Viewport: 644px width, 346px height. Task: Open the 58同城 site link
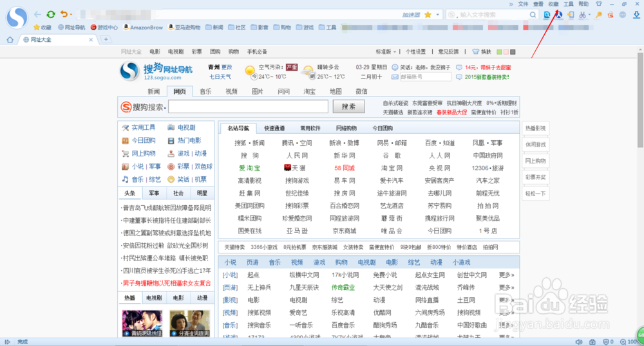click(344, 168)
